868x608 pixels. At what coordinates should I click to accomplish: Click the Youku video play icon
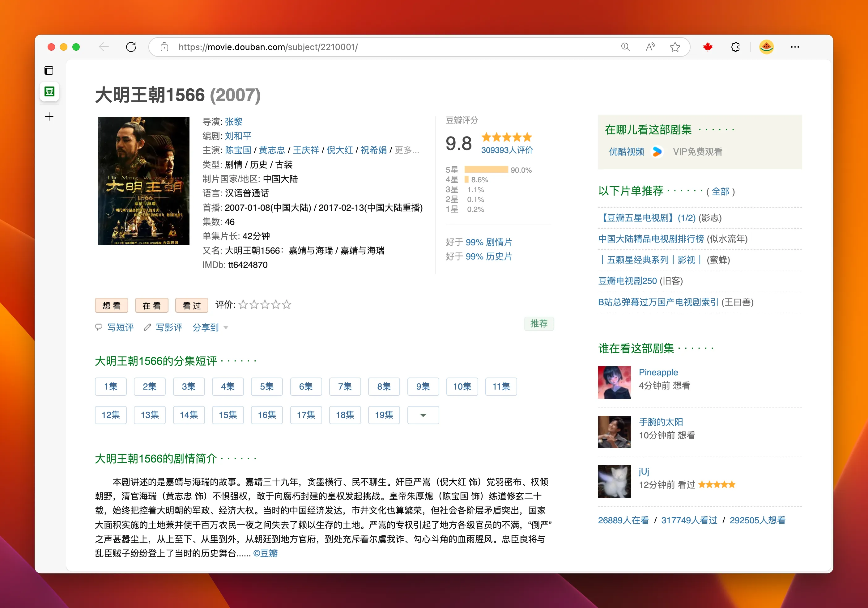pyautogui.click(x=657, y=151)
